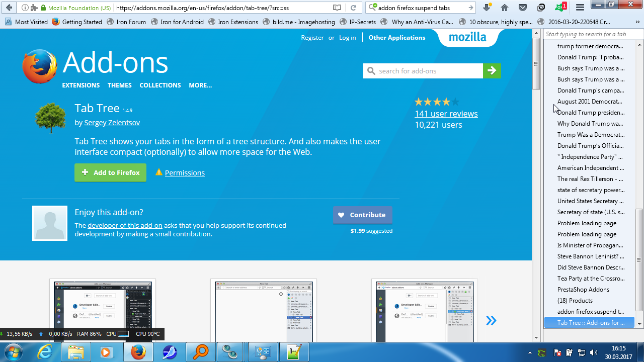Submit the search bar query with the arrow
Screen dimensions: 644x362
(x=471, y=8)
